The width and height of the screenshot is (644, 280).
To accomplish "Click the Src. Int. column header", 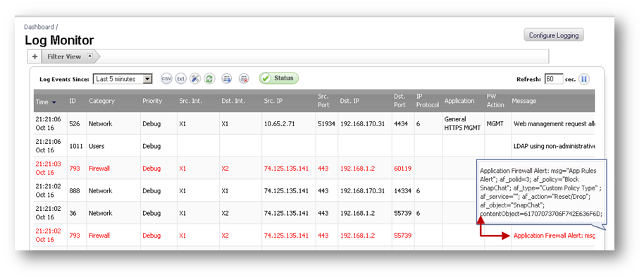I will click(x=190, y=101).
